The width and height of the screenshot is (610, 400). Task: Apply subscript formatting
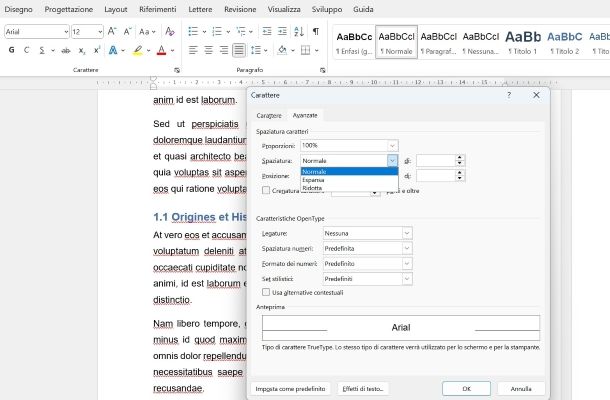tap(81, 50)
